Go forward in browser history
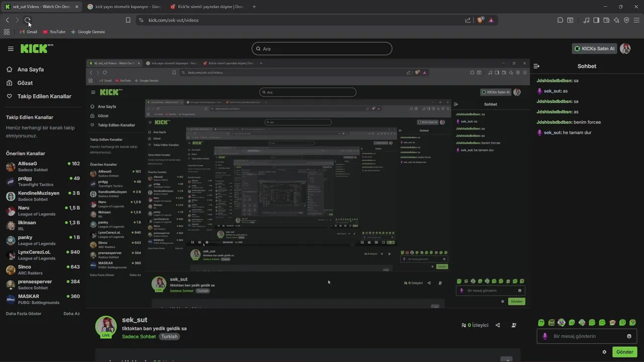 (17, 20)
